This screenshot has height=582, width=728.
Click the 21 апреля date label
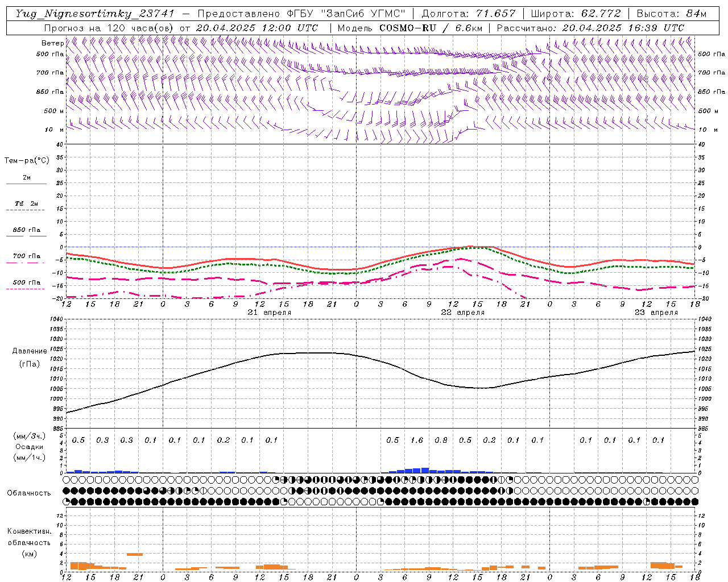tap(269, 313)
